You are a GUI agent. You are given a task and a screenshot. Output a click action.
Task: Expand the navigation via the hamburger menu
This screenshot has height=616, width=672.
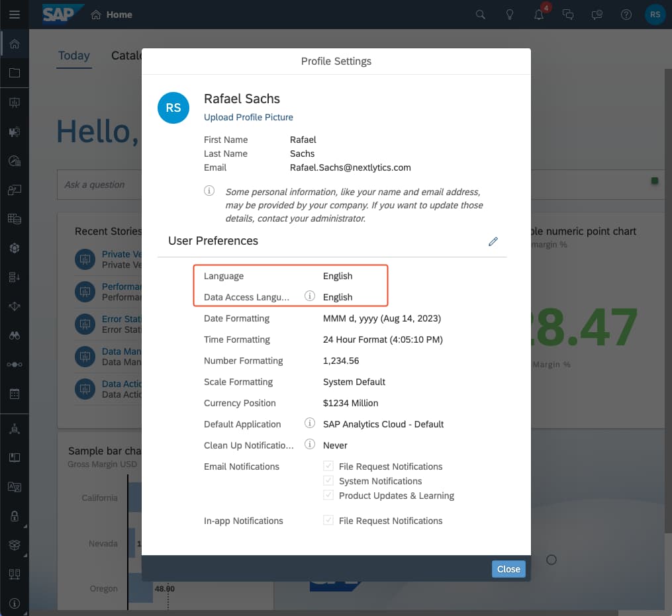16,14
